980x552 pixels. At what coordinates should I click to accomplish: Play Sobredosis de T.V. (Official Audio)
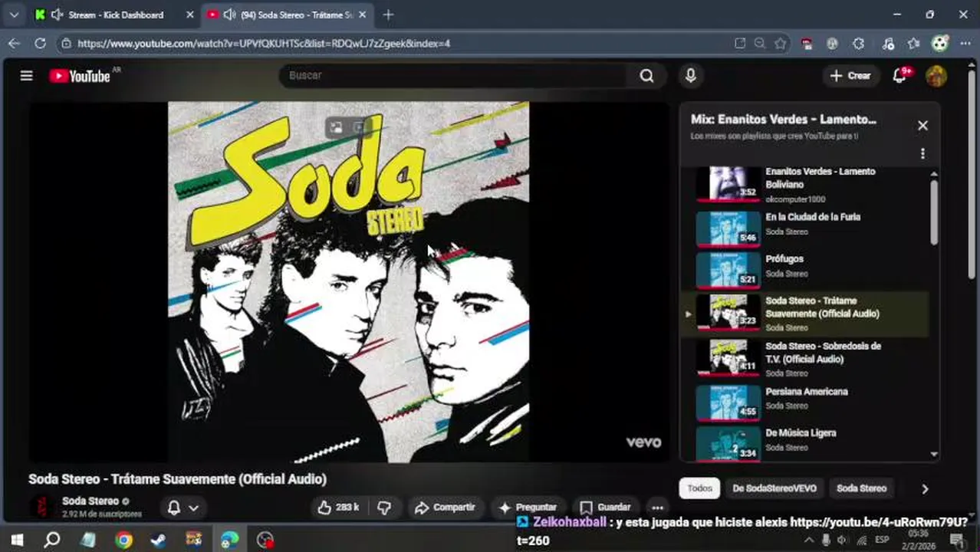point(805,358)
